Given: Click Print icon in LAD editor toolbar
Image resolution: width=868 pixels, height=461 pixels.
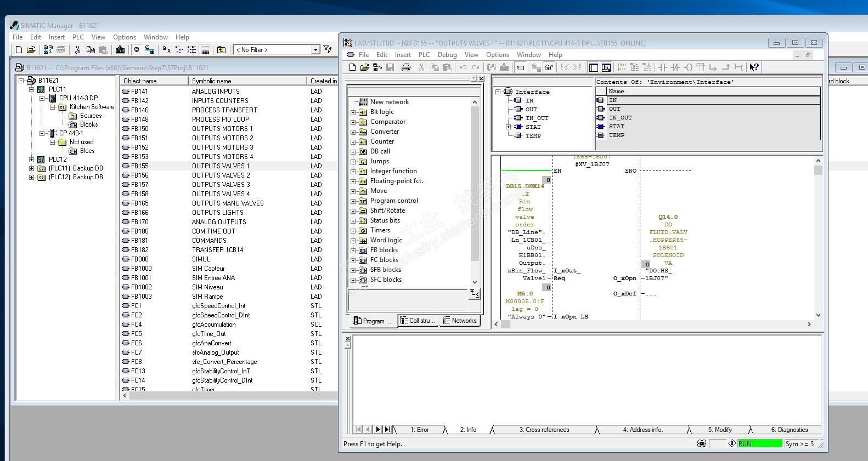Looking at the screenshot, I should (406, 67).
